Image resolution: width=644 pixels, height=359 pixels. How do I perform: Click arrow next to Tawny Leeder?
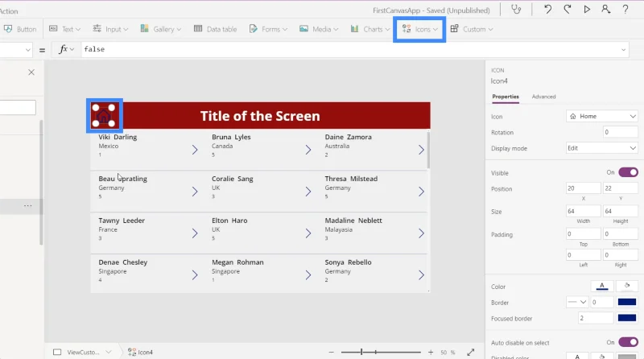pyautogui.click(x=195, y=233)
